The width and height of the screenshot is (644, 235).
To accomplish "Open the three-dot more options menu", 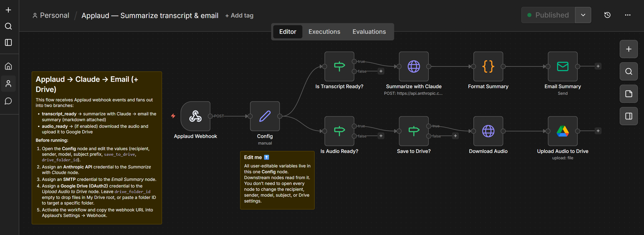I will (628, 15).
